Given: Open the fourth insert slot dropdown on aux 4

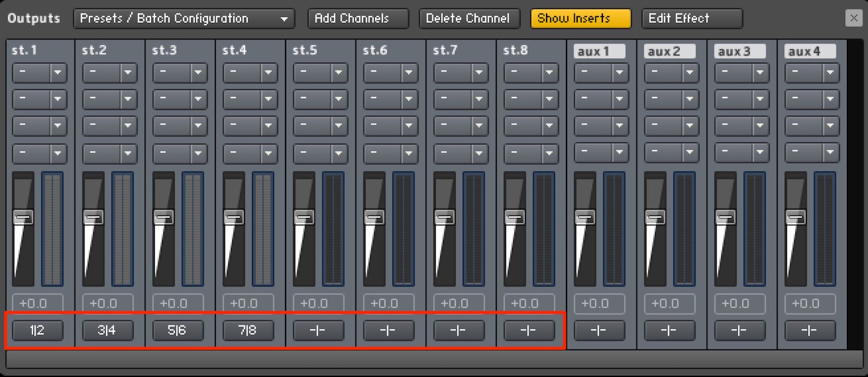Looking at the screenshot, I should click(x=812, y=153).
